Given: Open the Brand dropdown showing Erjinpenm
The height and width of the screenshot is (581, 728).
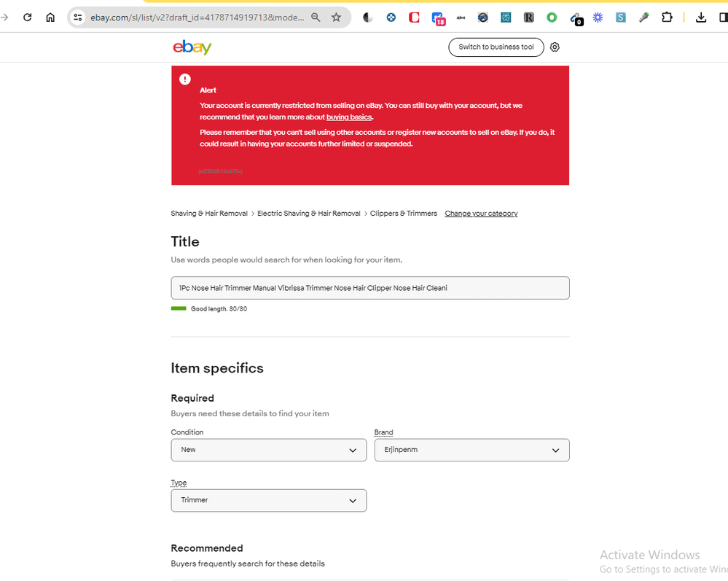Looking at the screenshot, I should [x=471, y=450].
